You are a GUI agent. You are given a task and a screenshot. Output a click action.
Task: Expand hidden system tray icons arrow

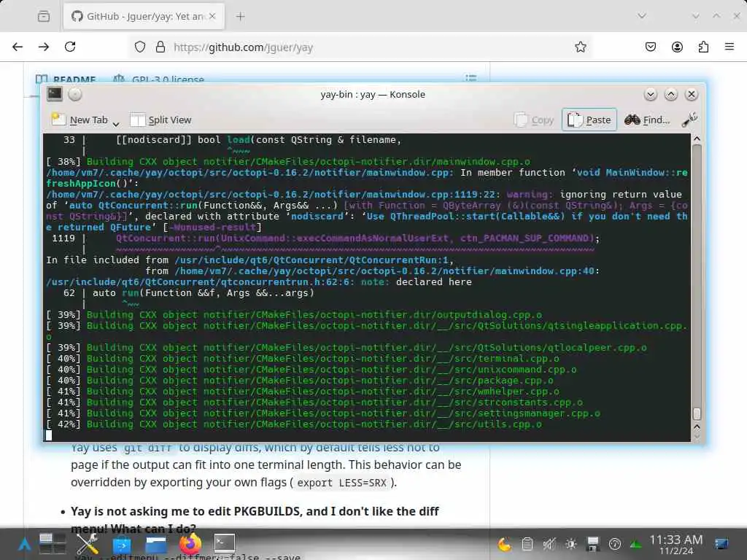[635, 544]
